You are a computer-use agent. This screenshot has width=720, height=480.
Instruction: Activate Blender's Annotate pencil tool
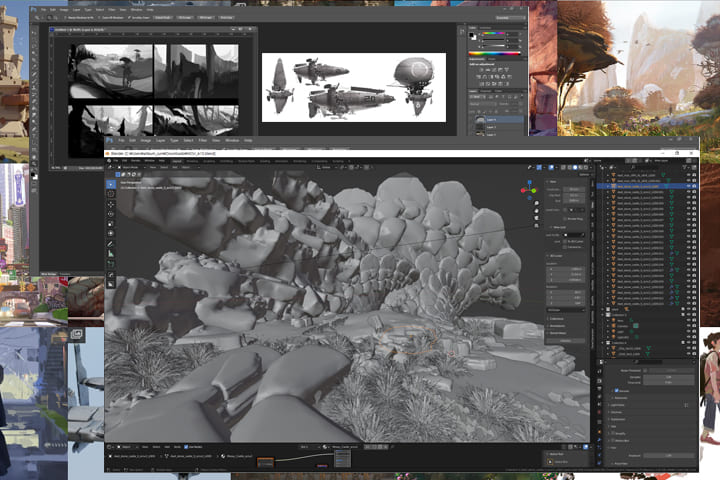click(111, 244)
